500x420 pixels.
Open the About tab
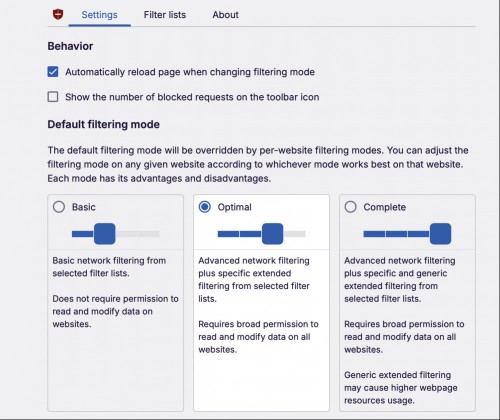pos(225,15)
